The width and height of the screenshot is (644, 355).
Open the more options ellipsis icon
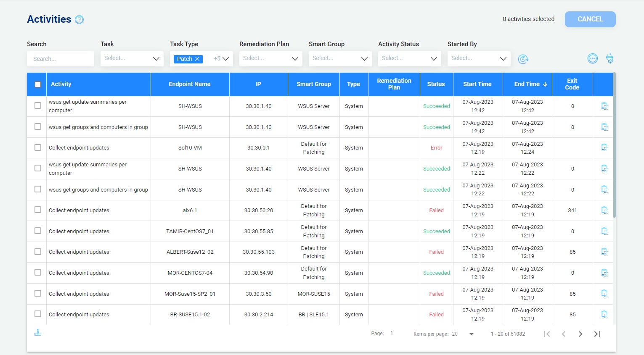[592, 59]
